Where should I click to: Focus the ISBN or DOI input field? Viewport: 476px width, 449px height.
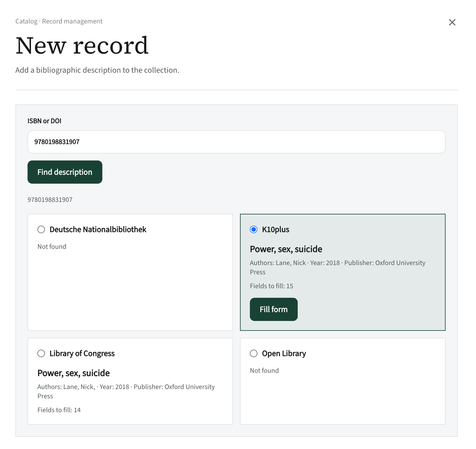coord(237,142)
